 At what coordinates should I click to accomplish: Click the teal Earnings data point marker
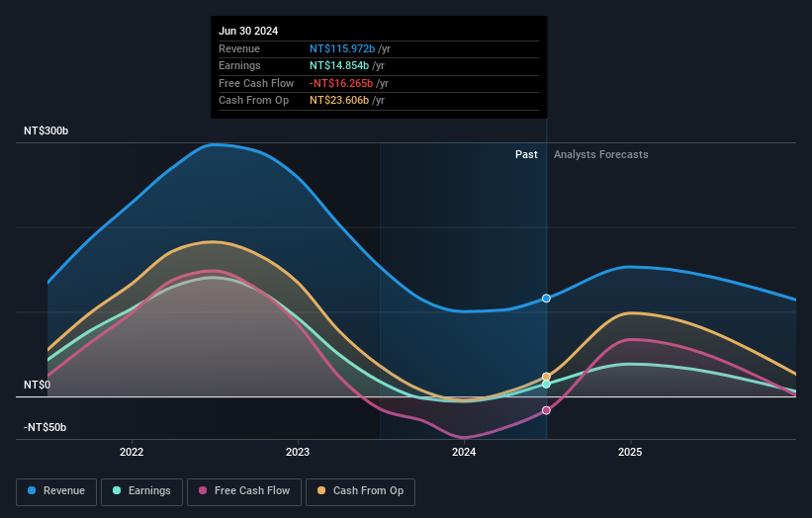click(546, 384)
